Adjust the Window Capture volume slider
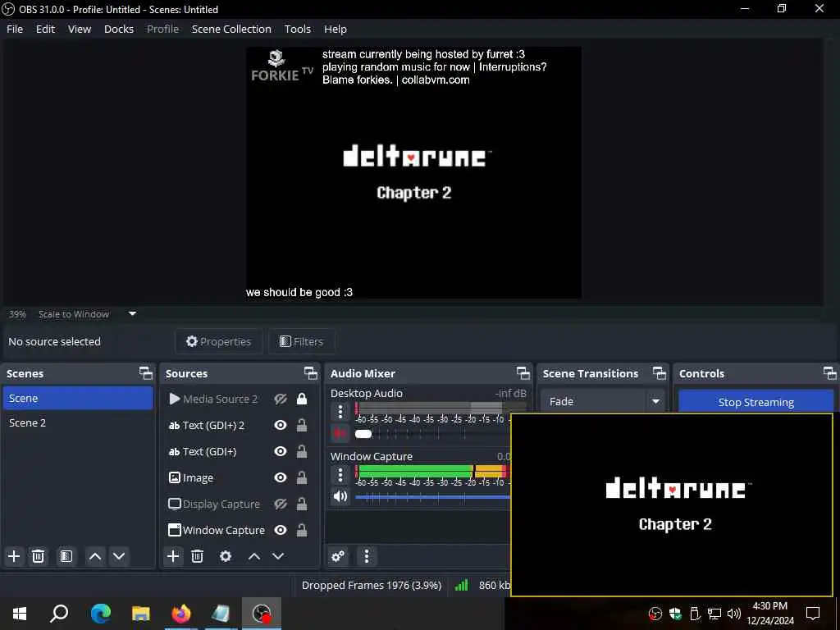Image resolution: width=840 pixels, height=630 pixels. coord(433,497)
